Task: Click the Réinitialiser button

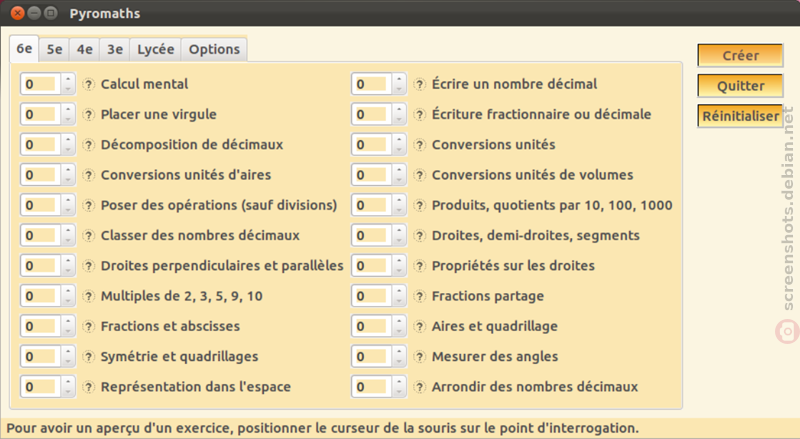Action: (740, 116)
